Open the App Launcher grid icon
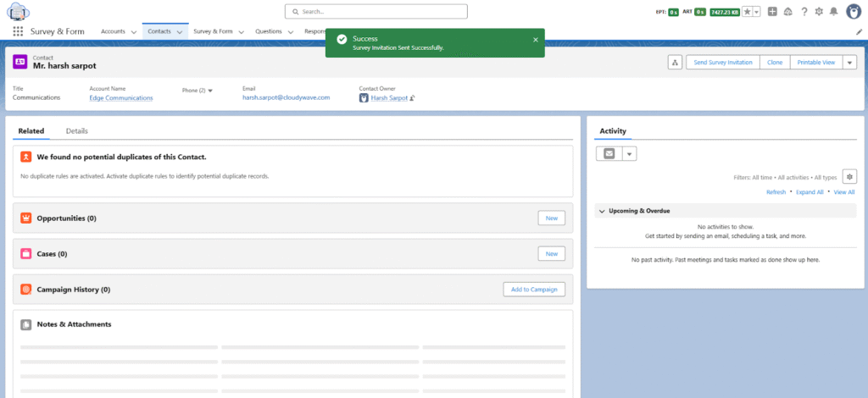868x398 pixels. (17, 31)
